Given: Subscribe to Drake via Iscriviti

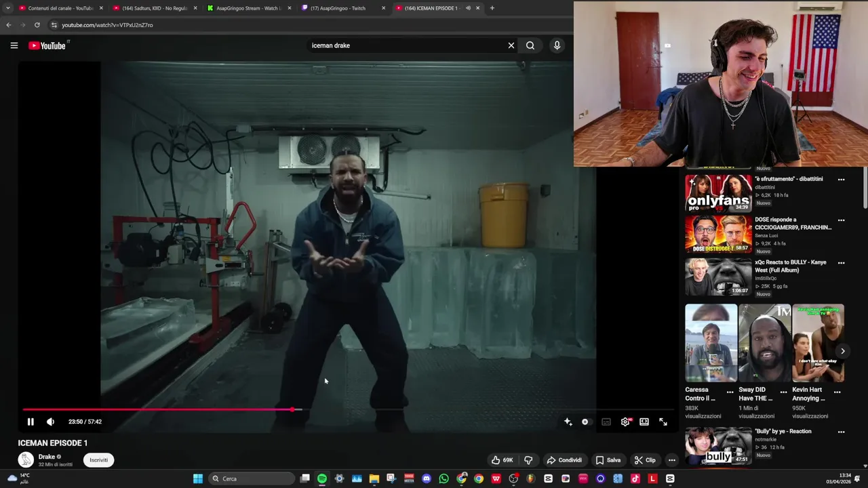Looking at the screenshot, I should [98, 460].
